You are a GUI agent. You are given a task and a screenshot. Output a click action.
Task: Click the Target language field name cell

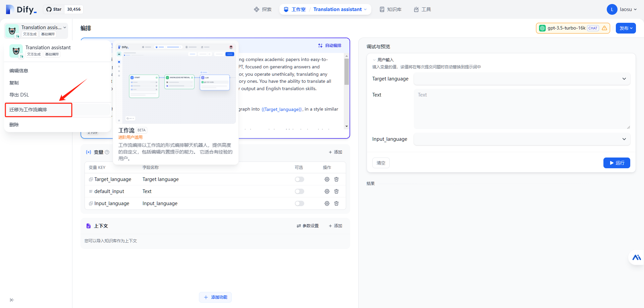click(x=161, y=179)
